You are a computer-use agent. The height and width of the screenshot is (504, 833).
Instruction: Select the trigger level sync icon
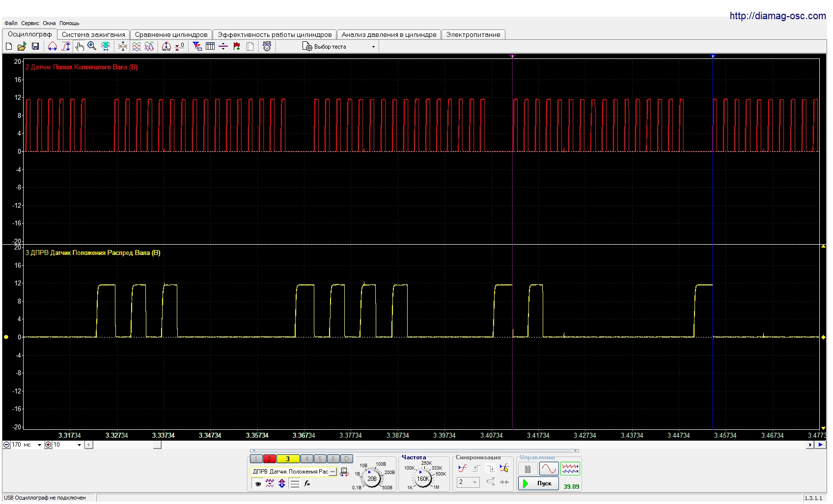(x=462, y=469)
